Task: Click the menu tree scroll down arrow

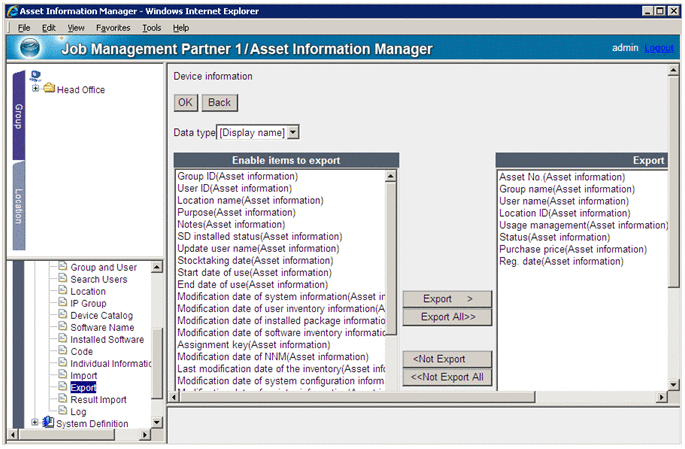Action: click(x=156, y=422)
